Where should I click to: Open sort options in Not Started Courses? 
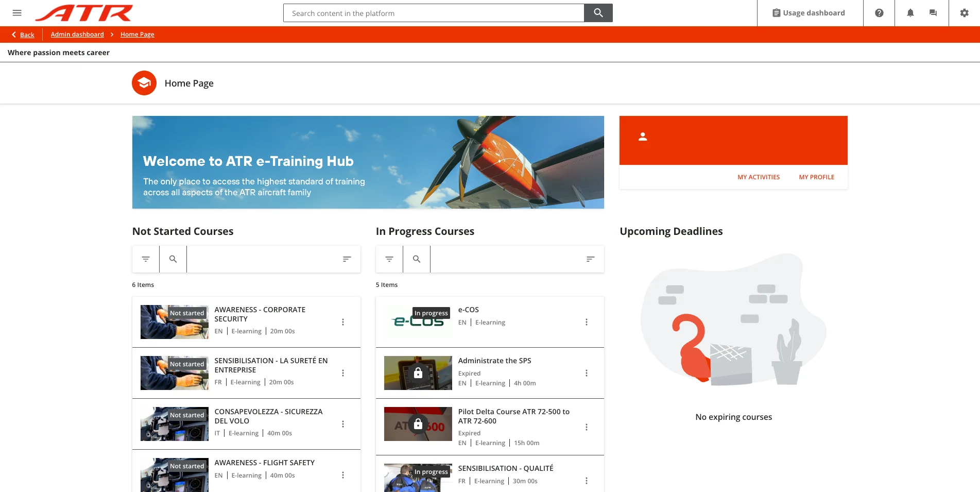click(347, 259)
